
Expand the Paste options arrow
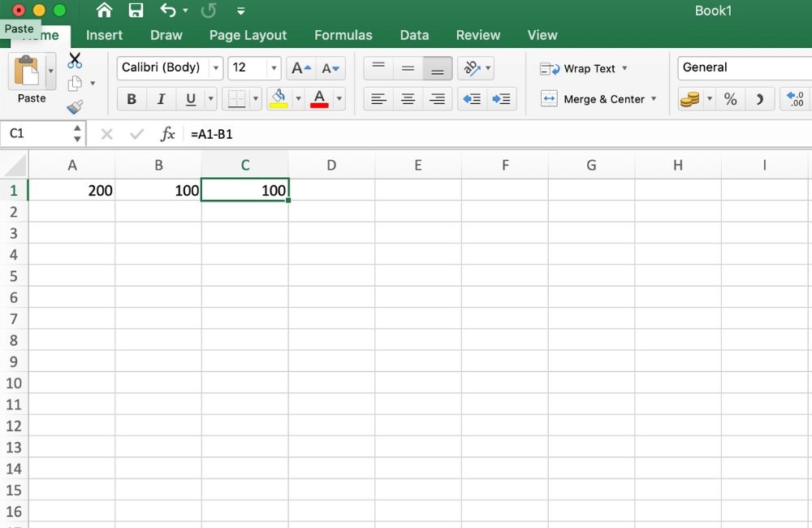50,71
